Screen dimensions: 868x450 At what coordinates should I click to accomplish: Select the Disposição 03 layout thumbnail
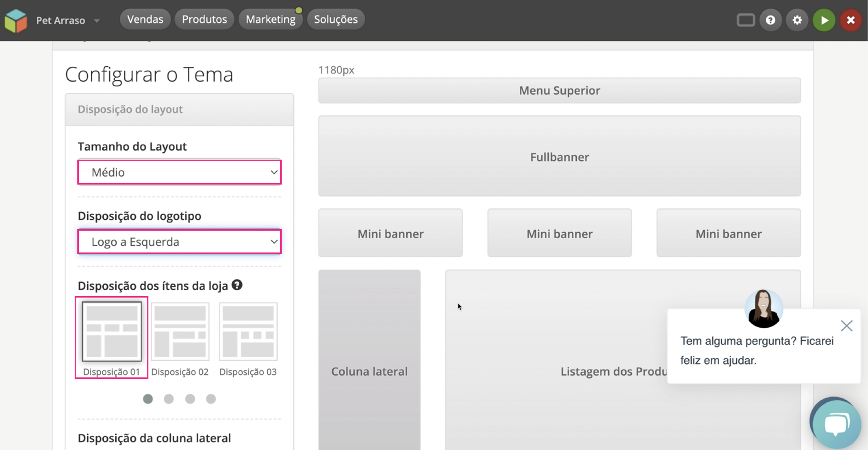pyautogui.click(x=248, y=332)
